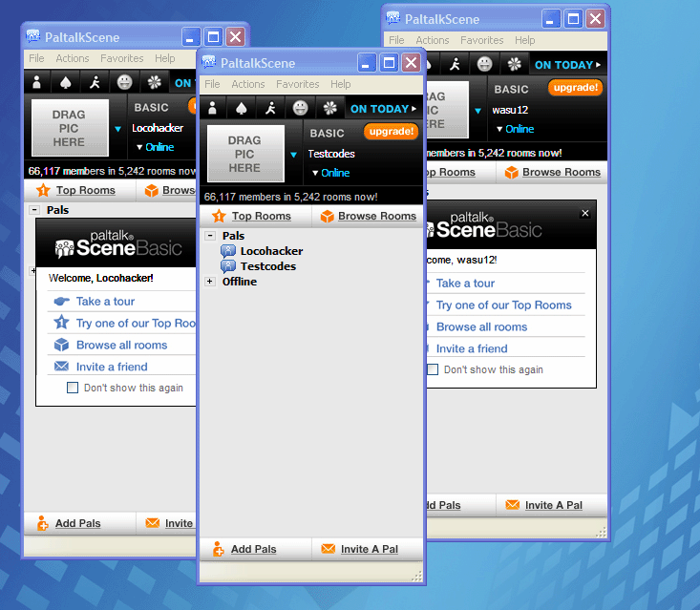
Task: Click star icon beside Top Rooms link, Locohacker welcome
Action: 62,322
